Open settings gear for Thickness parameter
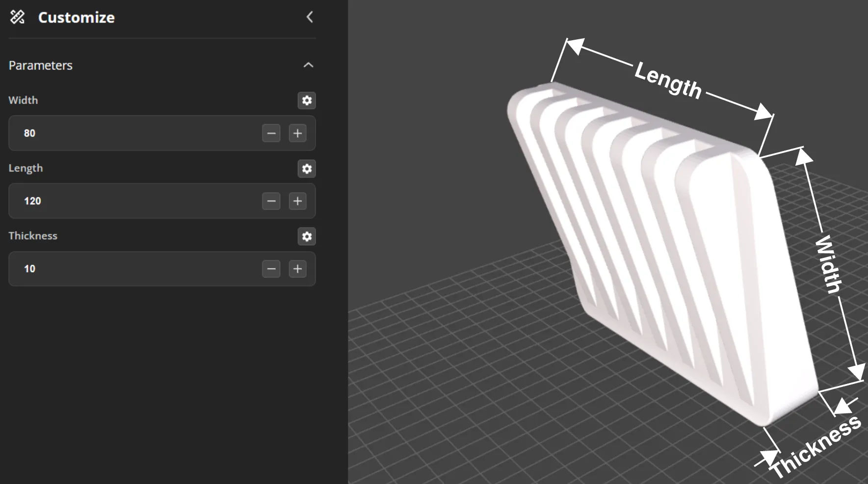Image resolution: width=868 pixels, height=484 pixels. (307, 236)
